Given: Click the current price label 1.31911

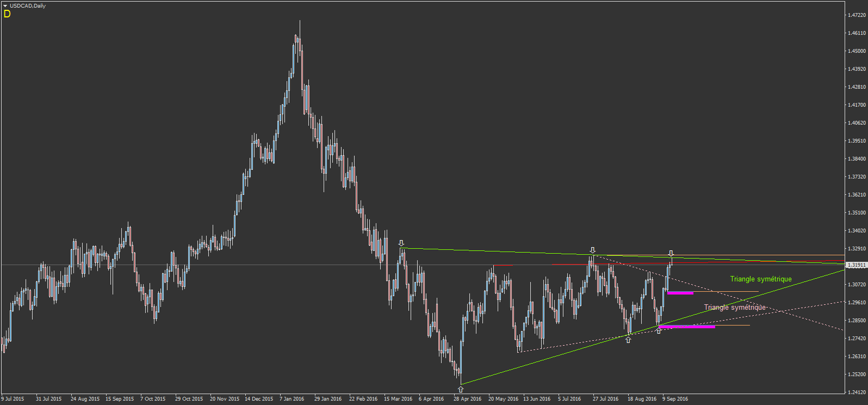Looking at the screenshot, I should pyautogui.click(x=857, y=265).
